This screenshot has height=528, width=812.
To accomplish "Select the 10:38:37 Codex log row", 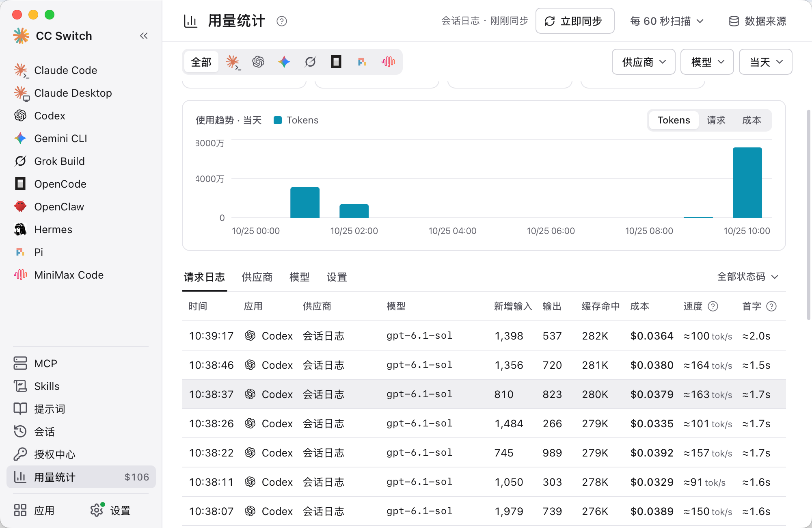I will tap(484, 394).
